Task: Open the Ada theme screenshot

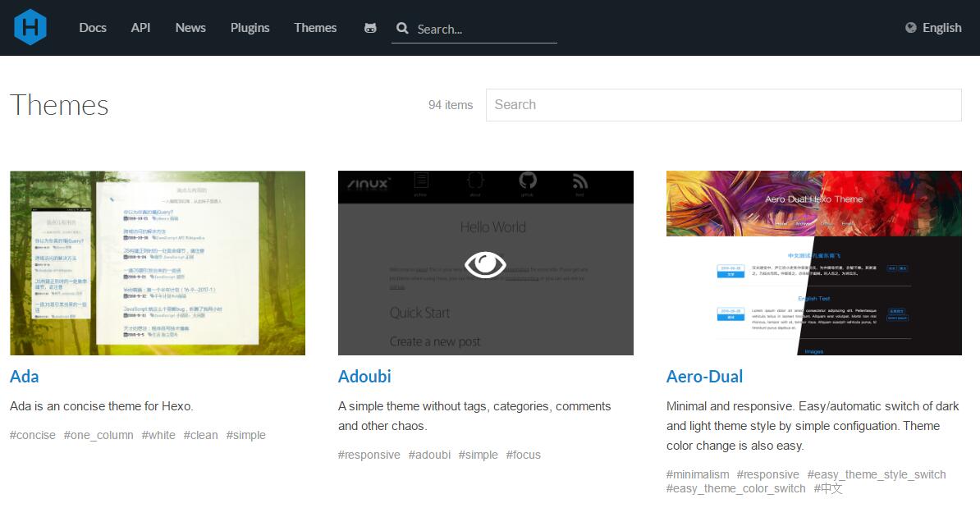Action: pos(158,263)
